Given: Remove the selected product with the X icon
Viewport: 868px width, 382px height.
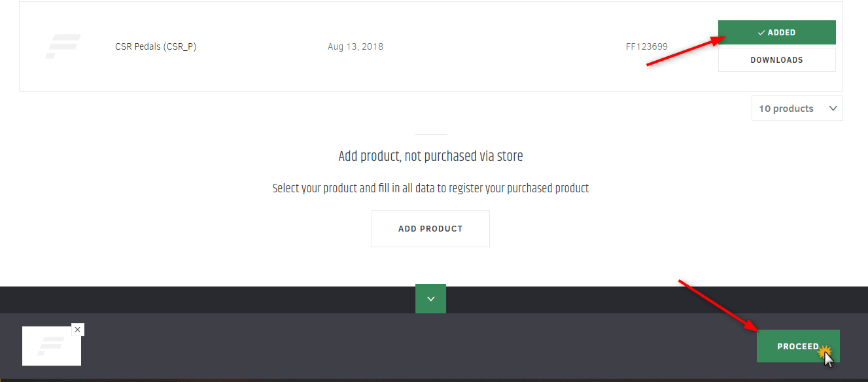Looking at the screenshot, I should coord(78,330).
